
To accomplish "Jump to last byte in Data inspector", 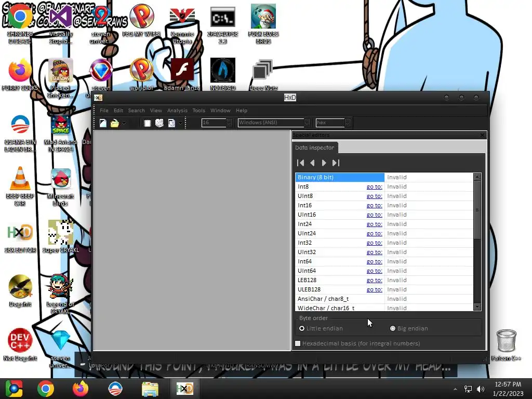I will point(336,163).
